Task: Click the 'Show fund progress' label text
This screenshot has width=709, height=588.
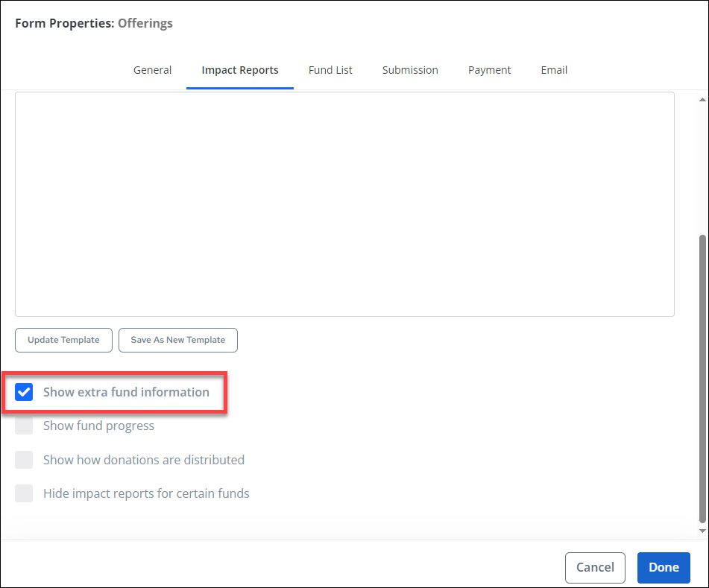Action: [98, 426]
